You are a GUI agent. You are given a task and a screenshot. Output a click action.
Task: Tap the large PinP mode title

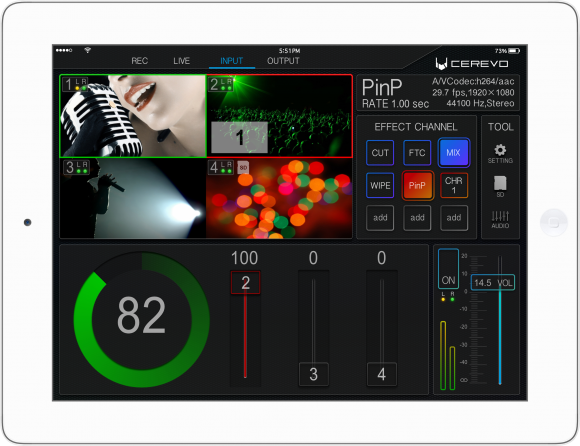pyautogui.click(x=382, y=87)
